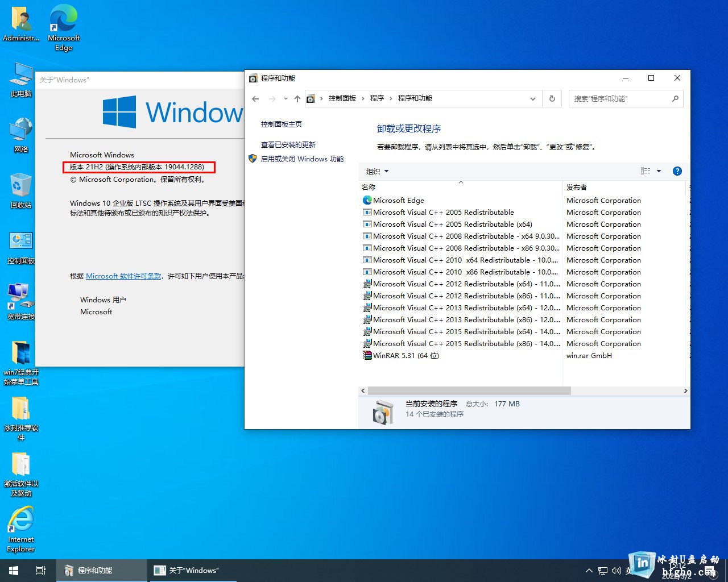Open the win7经典开始菜单工具 desktop icon

coord(21,363)
